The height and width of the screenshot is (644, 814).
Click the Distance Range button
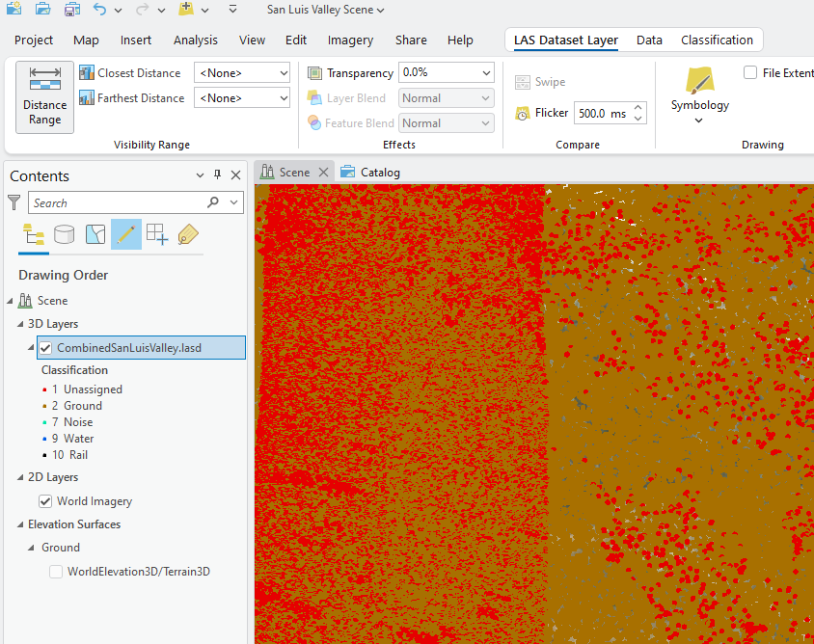(x=44, y=96)
